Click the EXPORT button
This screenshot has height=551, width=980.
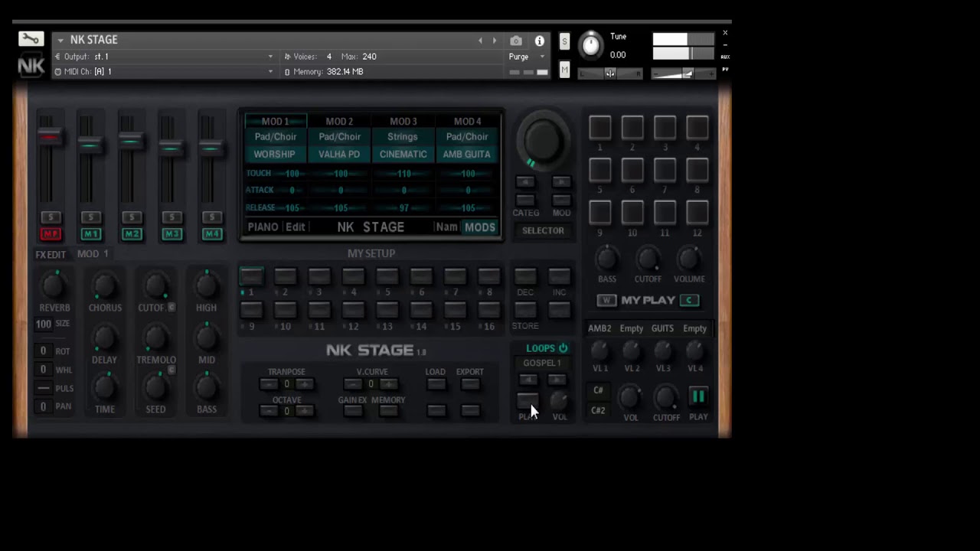(470, 384)
